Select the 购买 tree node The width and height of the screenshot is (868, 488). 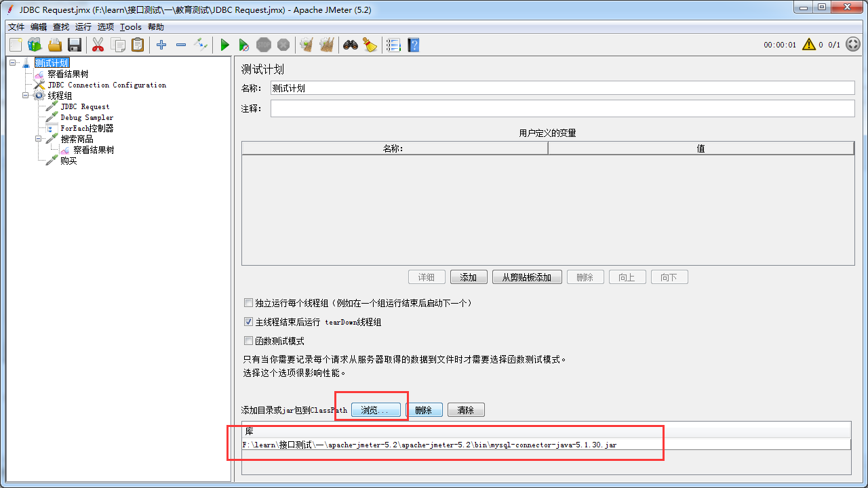(x=68, y=161)
